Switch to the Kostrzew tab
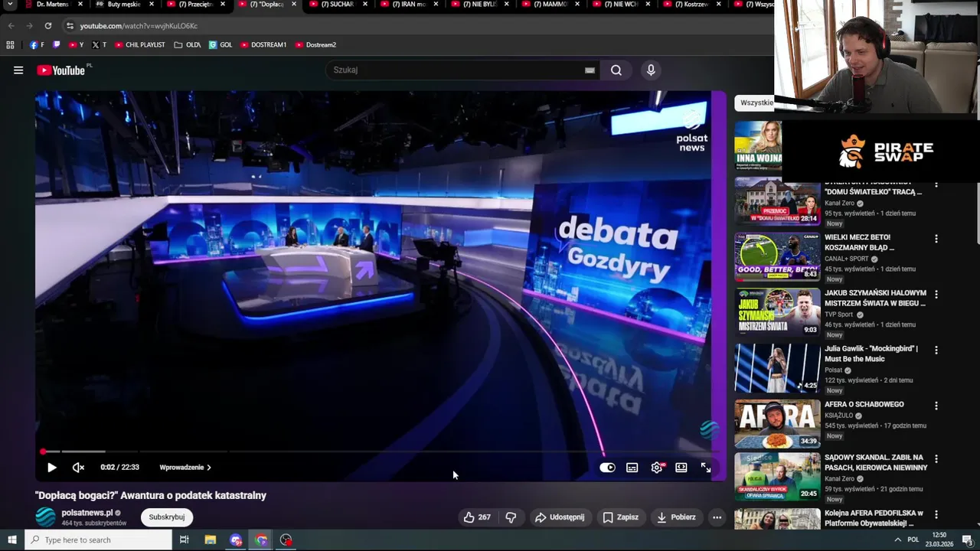The width and height of the screenshot is (980, 551). click(x=692, y=5)
